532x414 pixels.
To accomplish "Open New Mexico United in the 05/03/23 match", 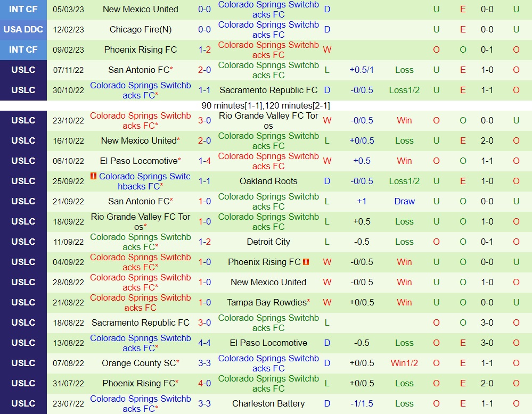I will 141,9.
